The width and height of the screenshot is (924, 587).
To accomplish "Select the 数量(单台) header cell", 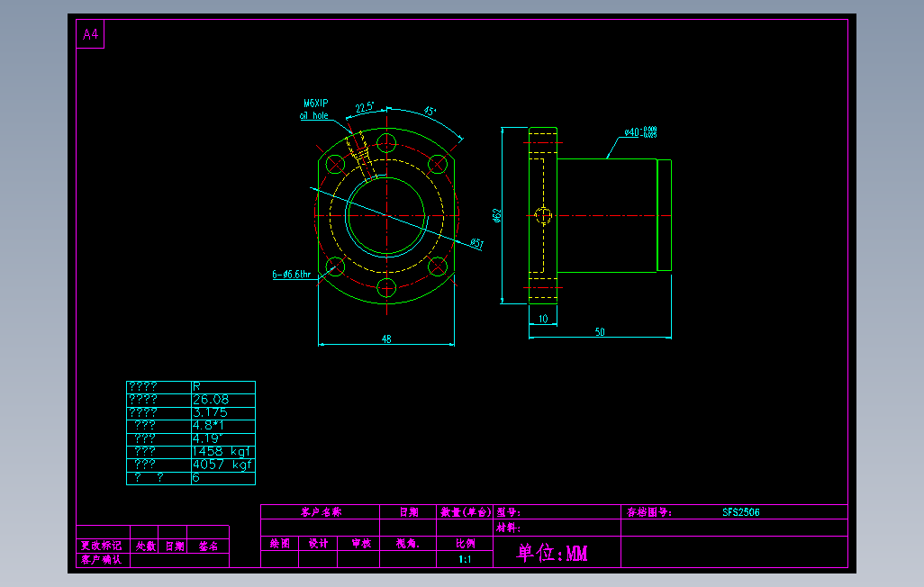I will tap(466, 511).
